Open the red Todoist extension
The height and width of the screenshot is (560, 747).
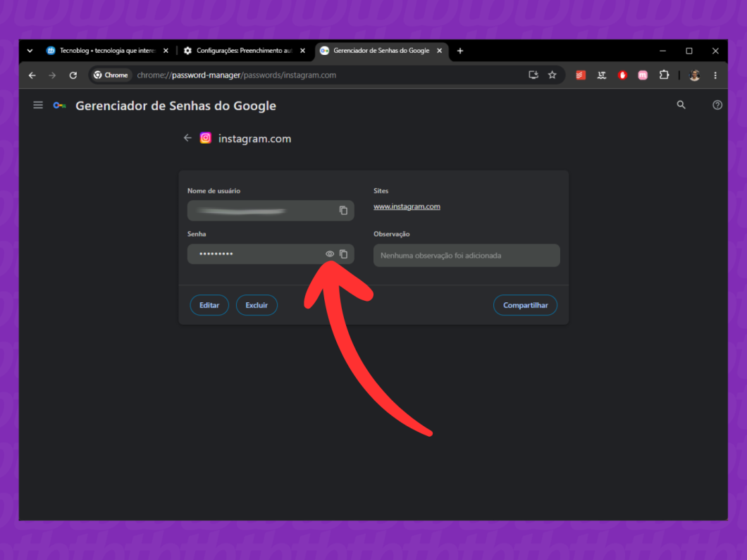click(580, 75)
